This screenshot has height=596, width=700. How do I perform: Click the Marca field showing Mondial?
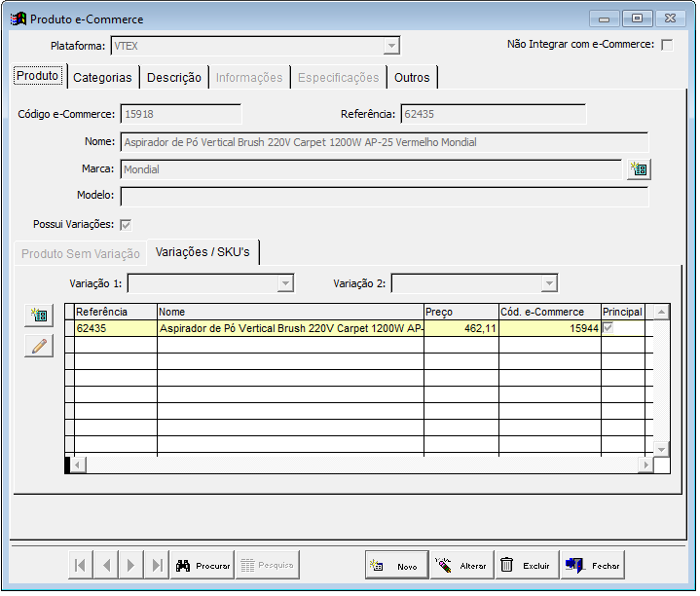[x=373, y=170]
